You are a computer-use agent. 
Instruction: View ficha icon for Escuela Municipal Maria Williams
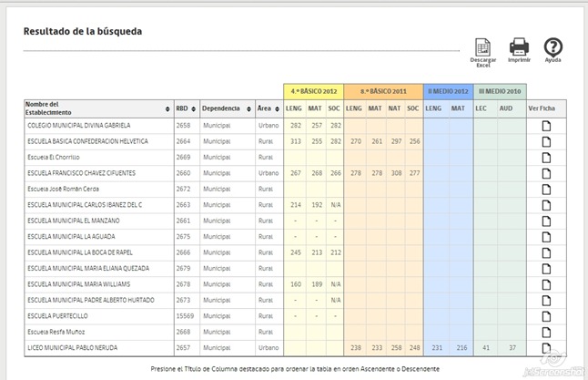(546, 284)
